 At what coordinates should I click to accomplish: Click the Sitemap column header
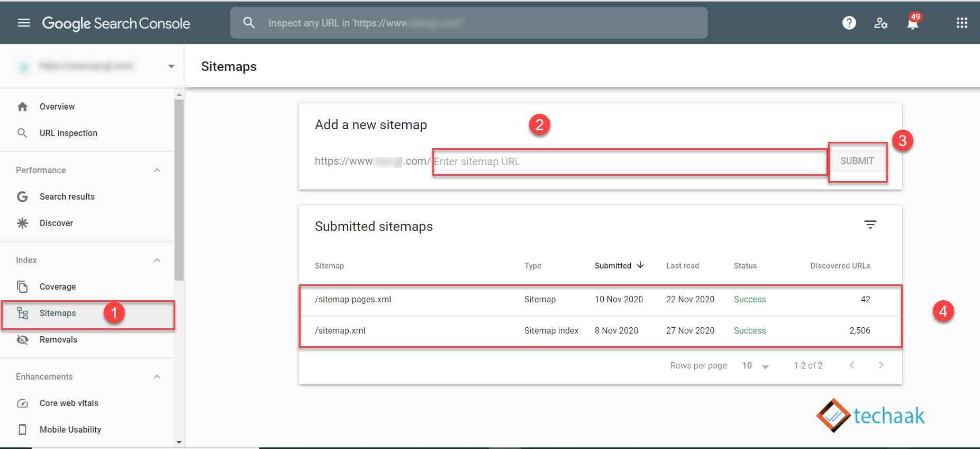click(329, 266)
